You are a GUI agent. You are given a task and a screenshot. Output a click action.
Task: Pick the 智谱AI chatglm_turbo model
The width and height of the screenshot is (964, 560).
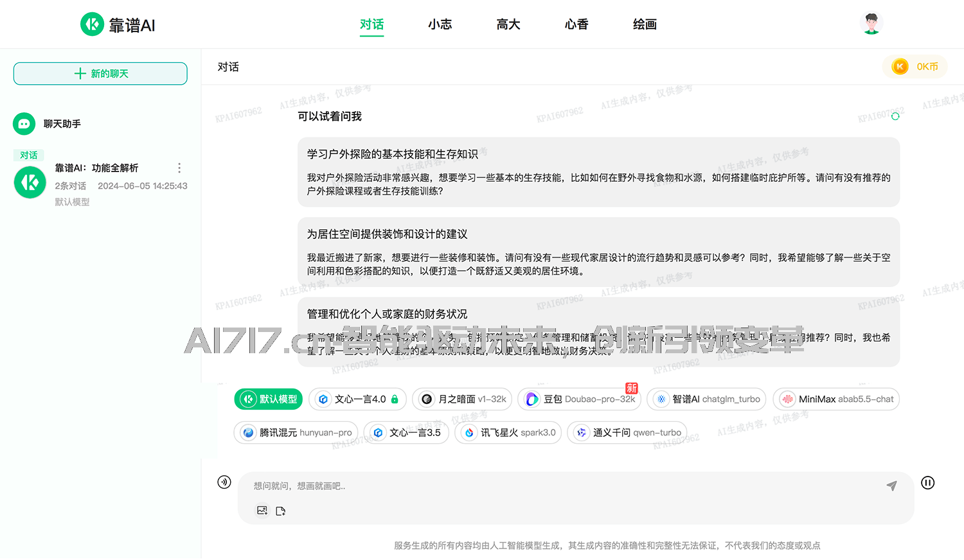click(x=706, y=399)
